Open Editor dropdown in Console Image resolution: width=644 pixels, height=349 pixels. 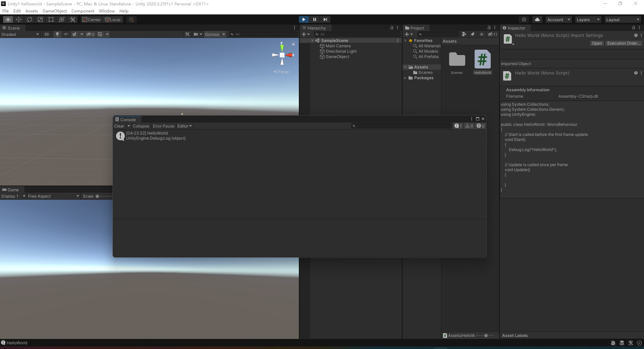tap(184, 126)
